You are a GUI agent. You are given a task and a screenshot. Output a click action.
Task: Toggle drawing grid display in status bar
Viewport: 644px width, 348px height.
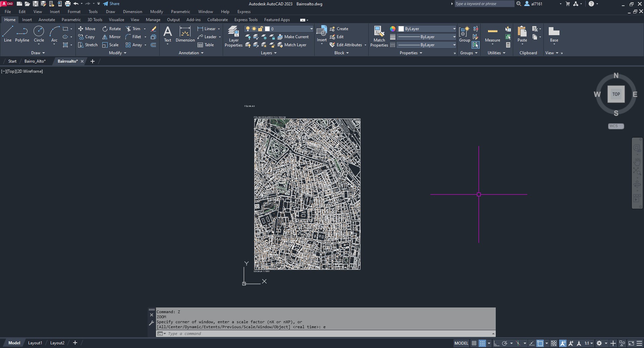click(x=474, y=343)
